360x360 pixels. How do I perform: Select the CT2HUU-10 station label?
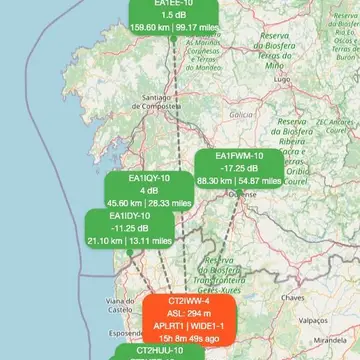pyautogui.click(x=160, y=352)
